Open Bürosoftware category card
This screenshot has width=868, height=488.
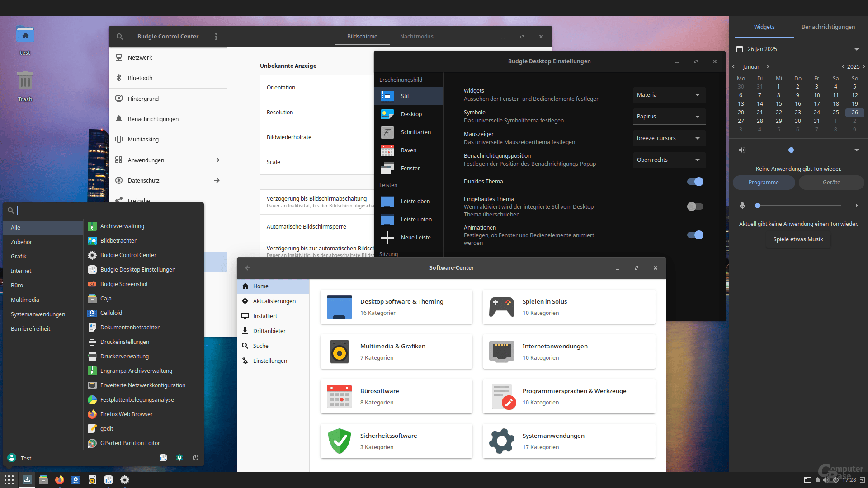[396, 397]
